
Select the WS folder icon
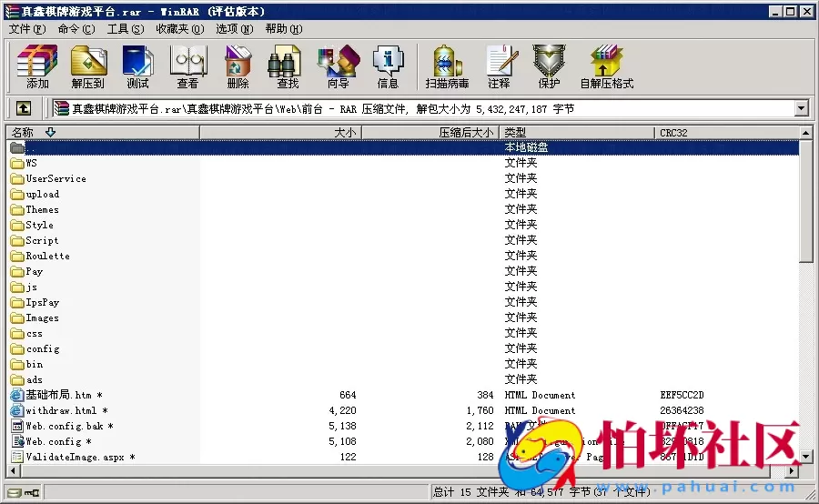tap(17, 164)
